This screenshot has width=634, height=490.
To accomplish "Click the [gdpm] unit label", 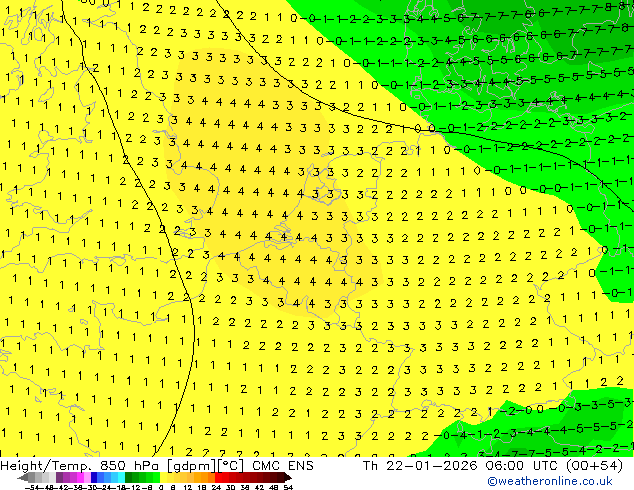I will [x=191, y=466].
